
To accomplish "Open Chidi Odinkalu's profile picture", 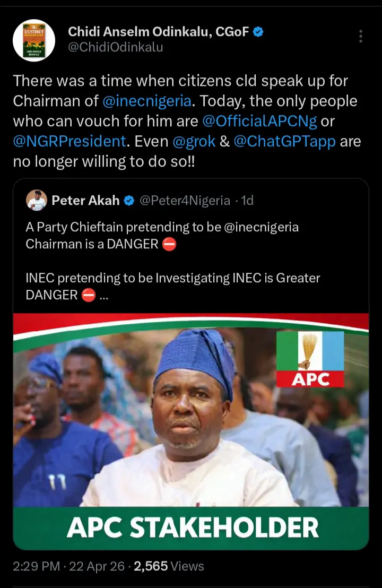I will pyautogui.click(x=34, y=40).
